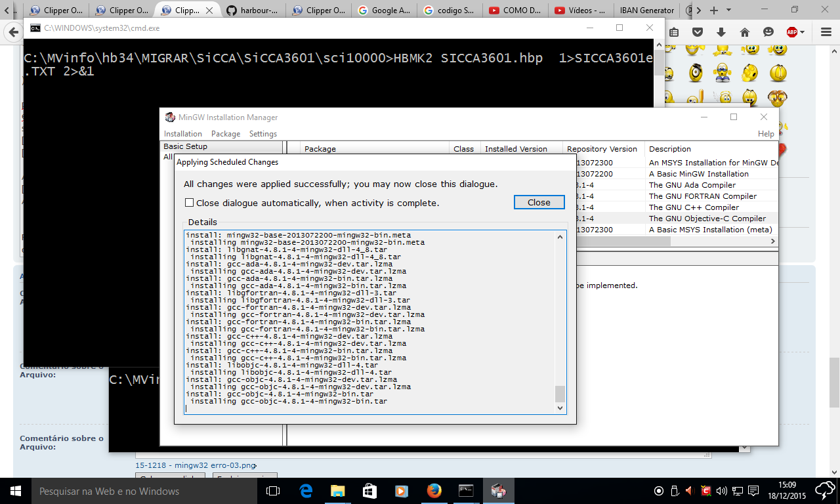The image size is (840, 504).
Task: Open the Windows Start menu
Action: 14,491
